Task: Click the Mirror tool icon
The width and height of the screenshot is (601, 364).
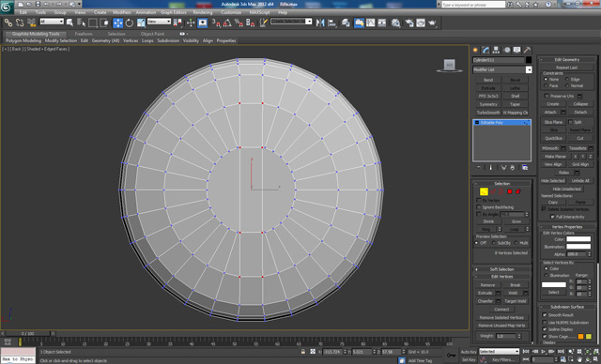Action: [x=320, y=23]
